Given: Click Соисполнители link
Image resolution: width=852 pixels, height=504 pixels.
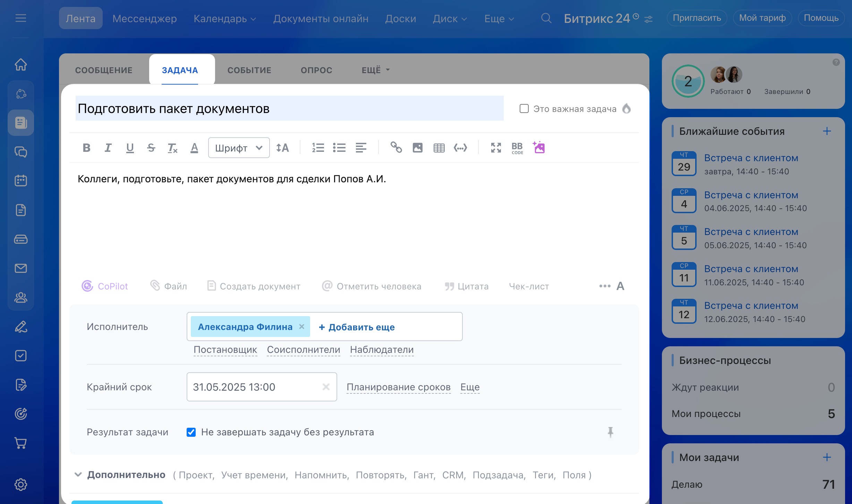Looking at the screenshot, I should coord(304,350).
